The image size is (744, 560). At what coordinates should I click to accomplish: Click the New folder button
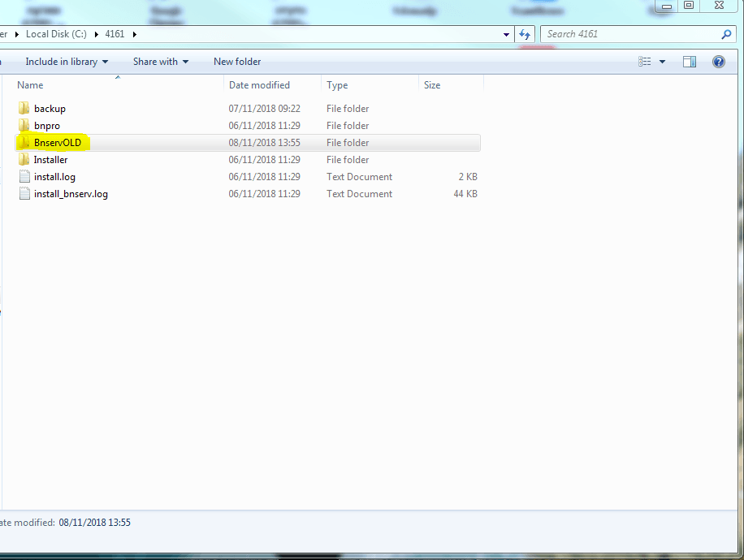point(237,62)
